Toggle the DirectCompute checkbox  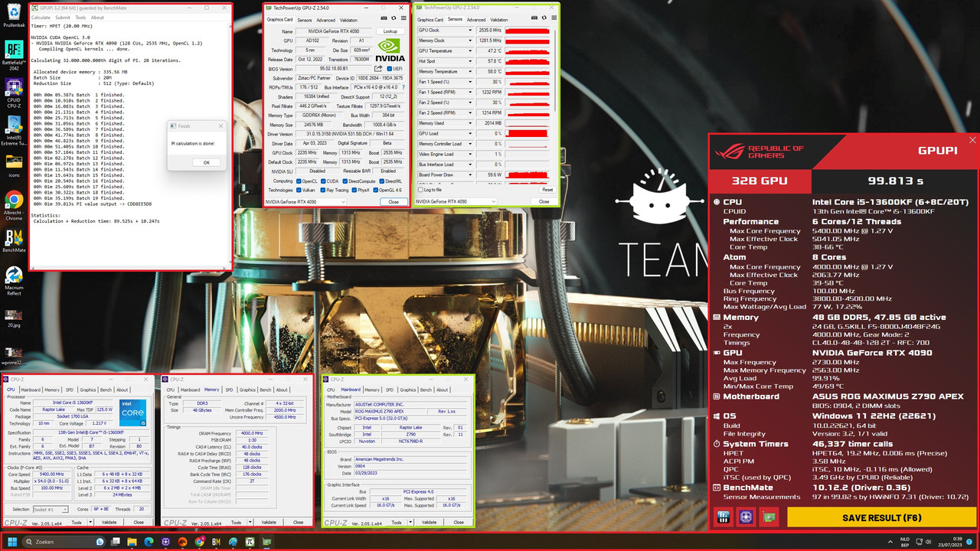click(x=345, y=181)
